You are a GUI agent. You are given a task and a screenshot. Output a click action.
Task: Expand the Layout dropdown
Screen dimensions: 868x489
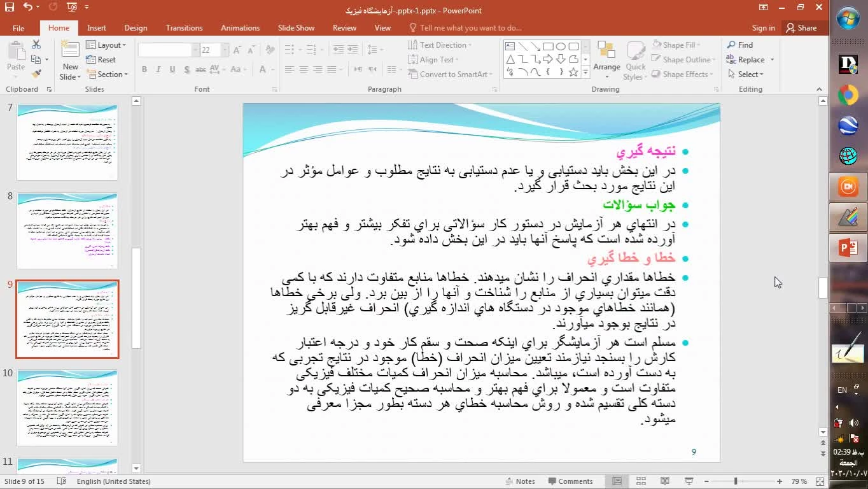[106, 45]
